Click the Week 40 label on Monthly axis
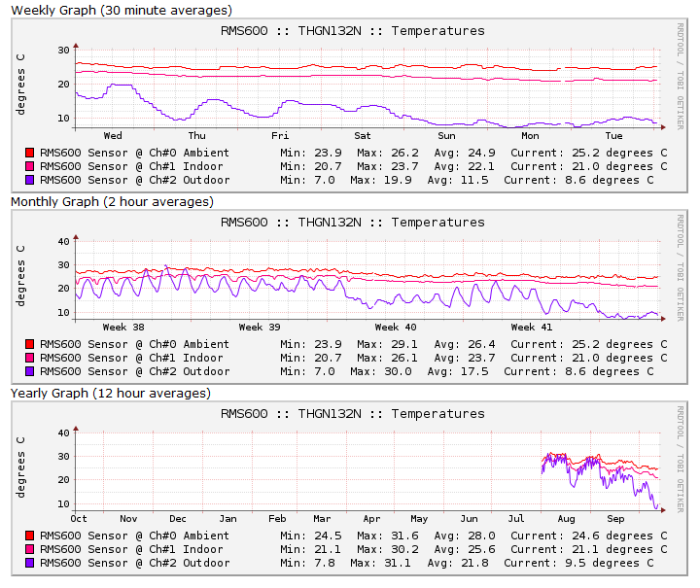The image size is (700, 588). click(x=395, y=328)
